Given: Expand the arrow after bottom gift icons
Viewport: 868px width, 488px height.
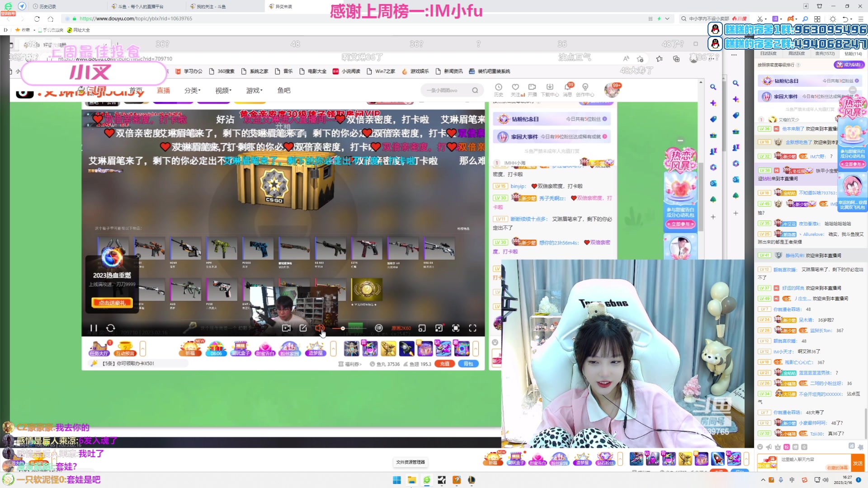Looking at the screenshot, I should tap(746, 459).
